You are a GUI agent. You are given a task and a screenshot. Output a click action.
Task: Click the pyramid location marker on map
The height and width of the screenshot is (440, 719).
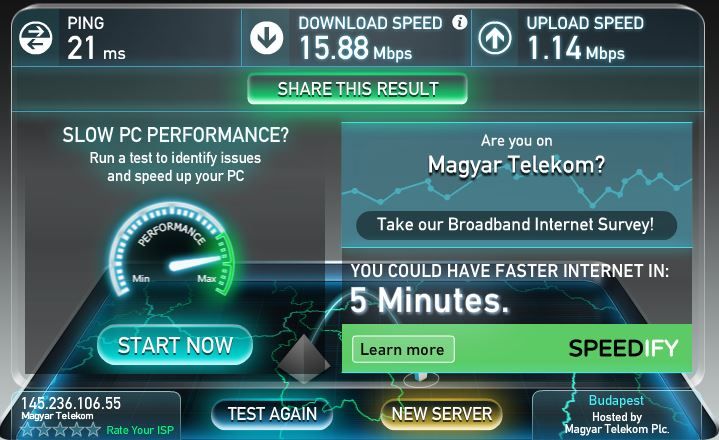coord(304,359)
